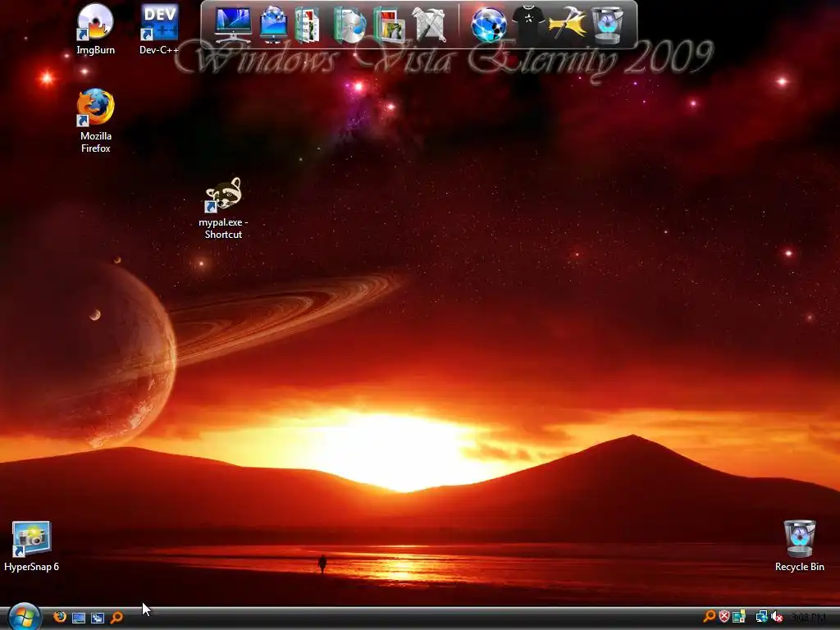Click the 'mypal.exe - Shortcut' label
Screen dimensions: 840x630
[223, 228]
